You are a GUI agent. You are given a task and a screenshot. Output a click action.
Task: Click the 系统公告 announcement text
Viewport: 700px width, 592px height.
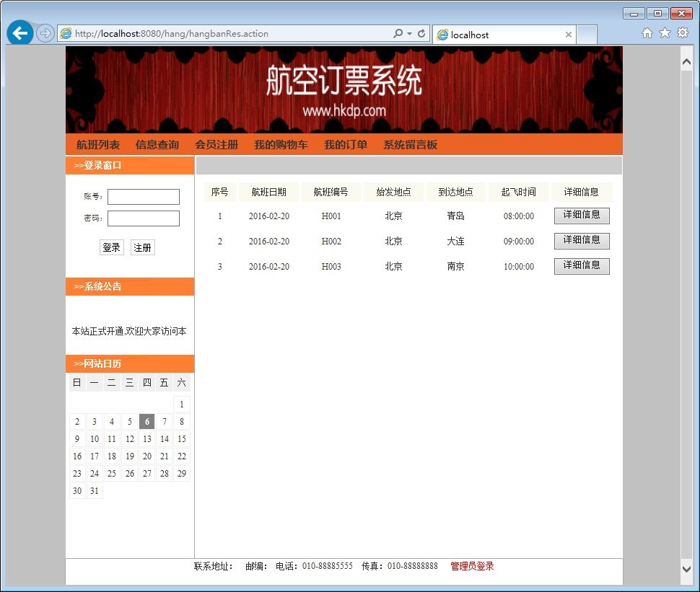(129, 331)
